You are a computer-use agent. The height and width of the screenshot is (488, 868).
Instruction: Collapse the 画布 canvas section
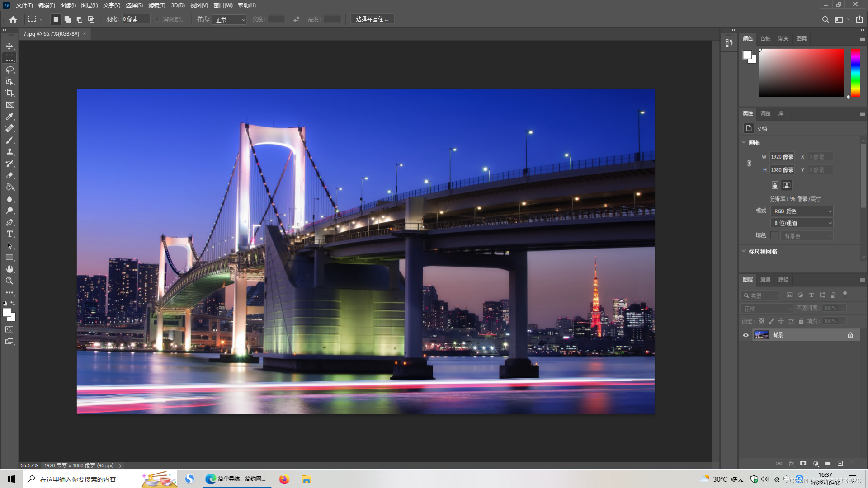[x=744, y=142]
